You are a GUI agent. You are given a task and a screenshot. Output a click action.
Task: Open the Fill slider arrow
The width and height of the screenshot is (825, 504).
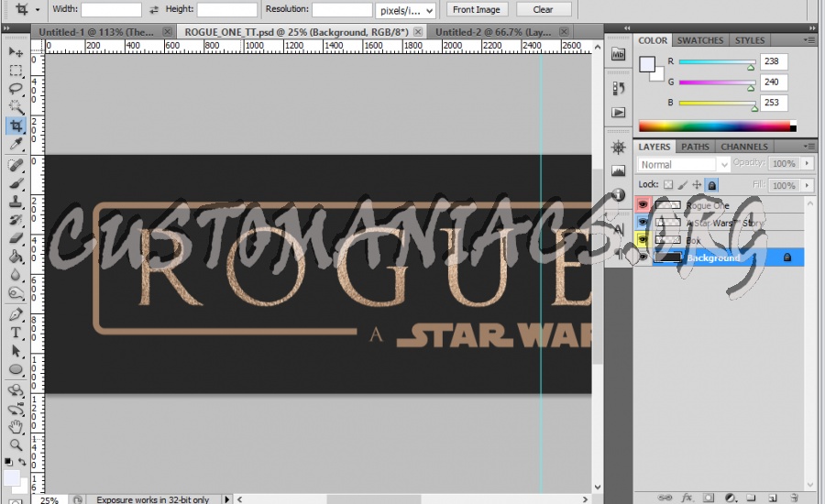click(807, 185)
